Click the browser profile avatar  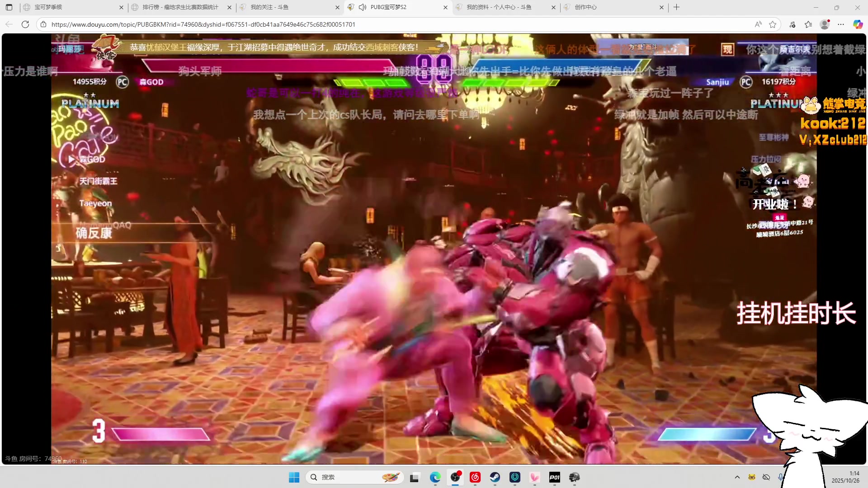(x=825, y=24)
